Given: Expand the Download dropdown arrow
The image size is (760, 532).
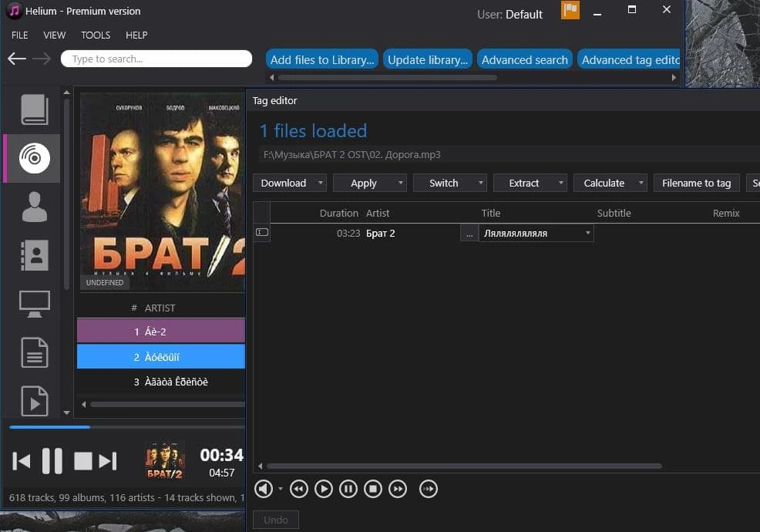Looking at the screenshot, I should pyautogui.click(x=321, y=183).
